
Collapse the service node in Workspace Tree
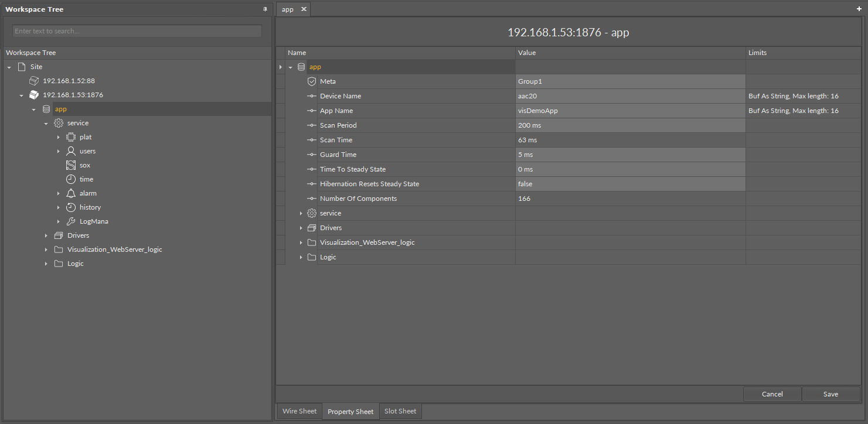[46, 124]
